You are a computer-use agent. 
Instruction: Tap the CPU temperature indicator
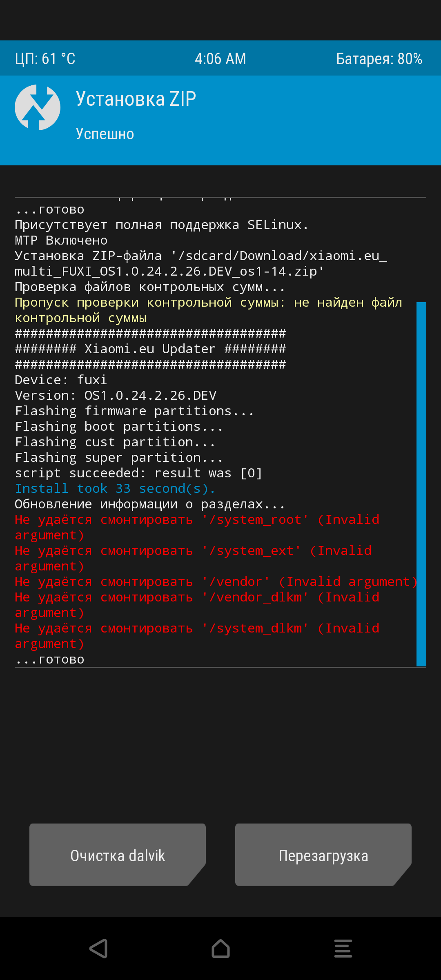45,59
